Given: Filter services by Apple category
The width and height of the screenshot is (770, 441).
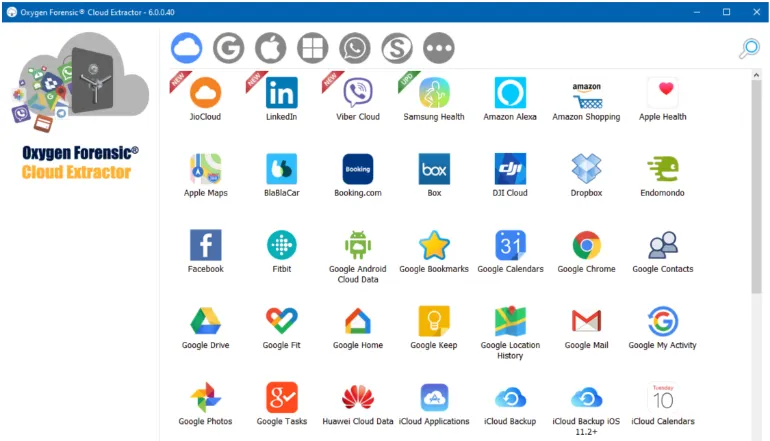Looking at the screenshot, I should coord(271,48).
